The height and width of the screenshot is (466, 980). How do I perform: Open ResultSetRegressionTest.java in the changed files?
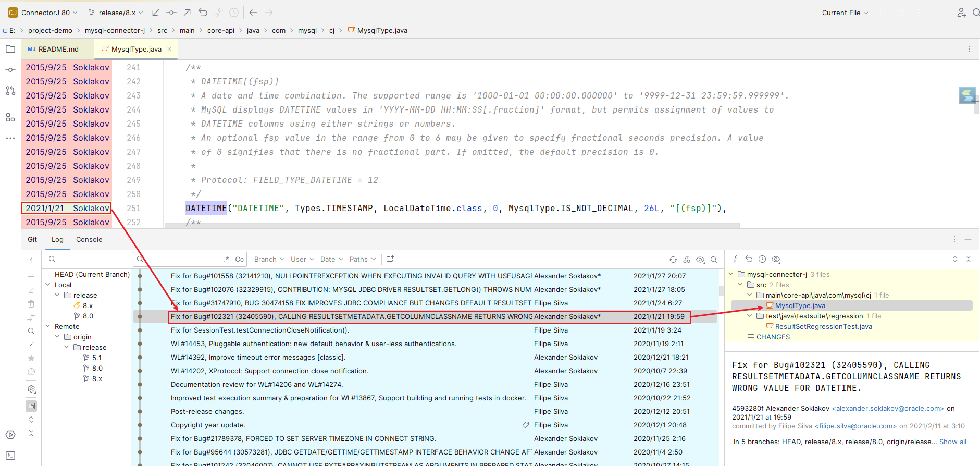pos(824,326)
